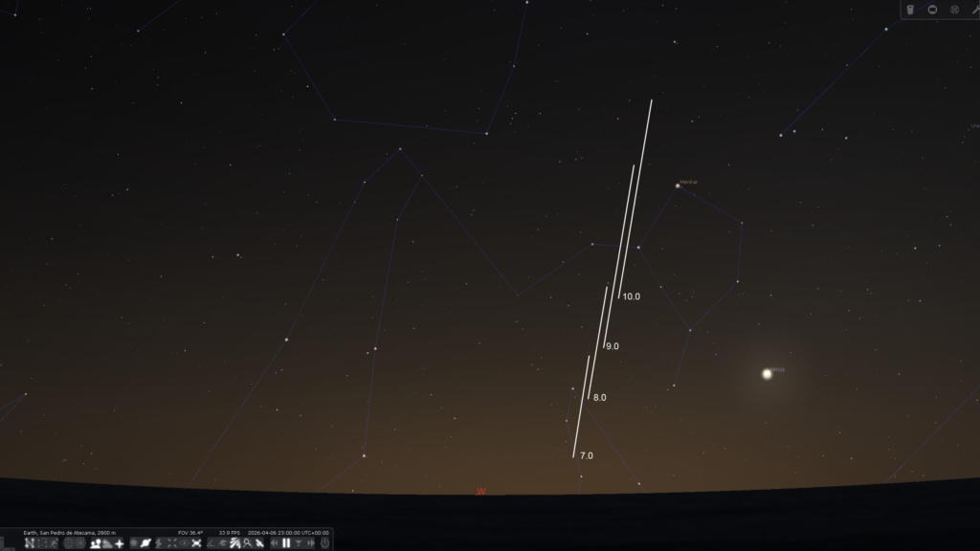Show constellation art figures

(54, 543)
